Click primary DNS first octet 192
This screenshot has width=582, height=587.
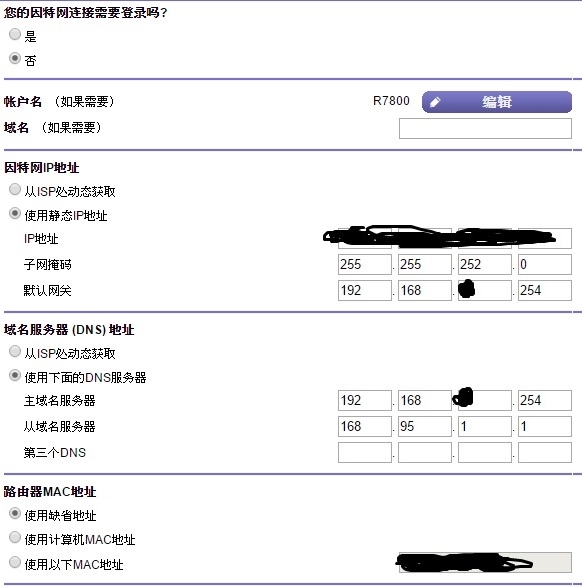[365, 400]
